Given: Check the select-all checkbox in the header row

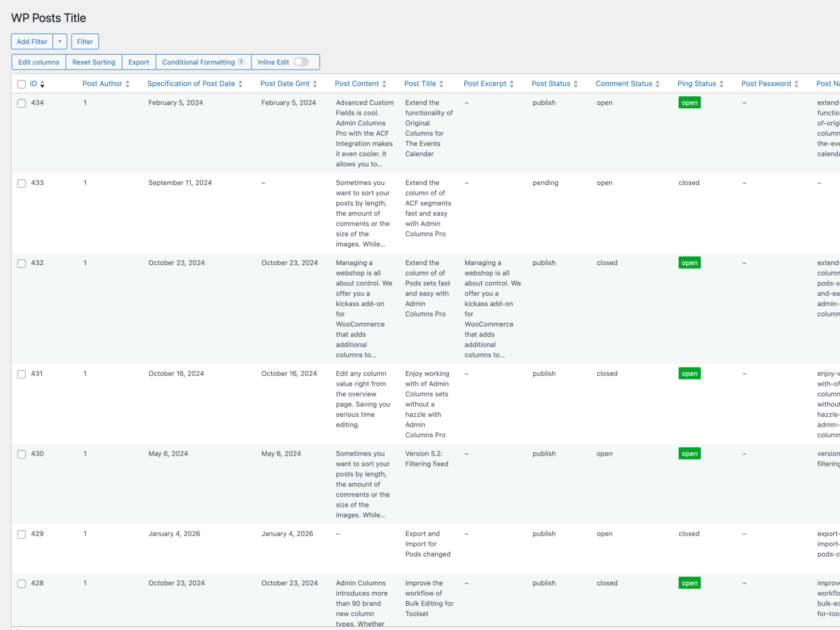Looking at the screenshot, I should point(21,84).
